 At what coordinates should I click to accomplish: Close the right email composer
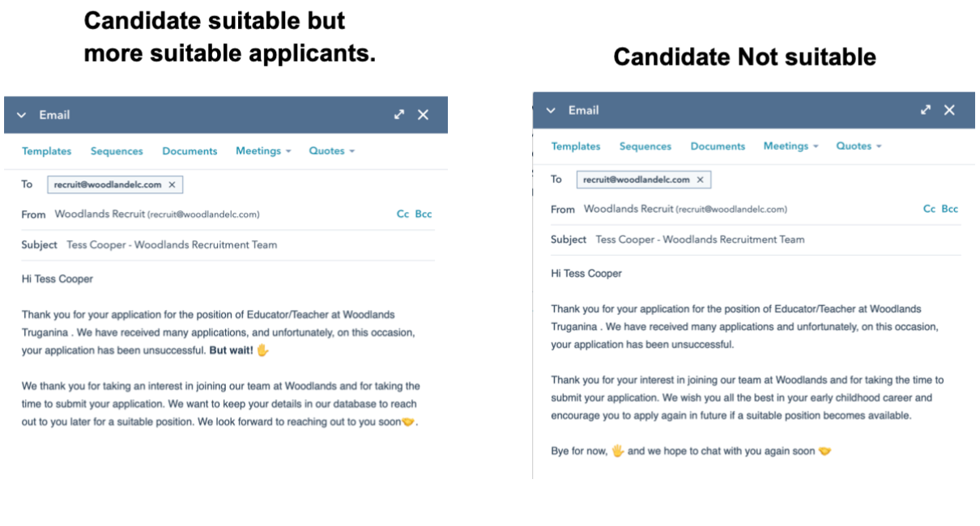tap(949, 110)
